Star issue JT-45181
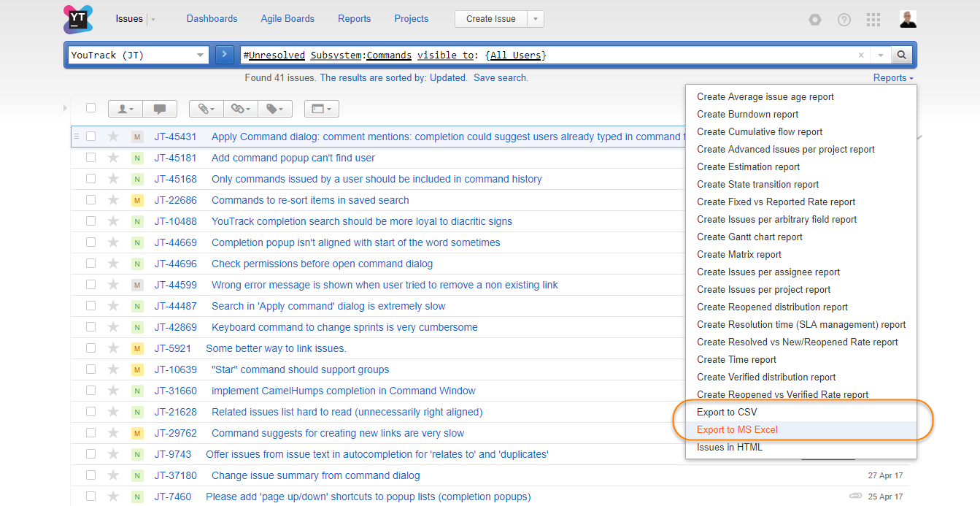980x506 pixels. (113, 158)
